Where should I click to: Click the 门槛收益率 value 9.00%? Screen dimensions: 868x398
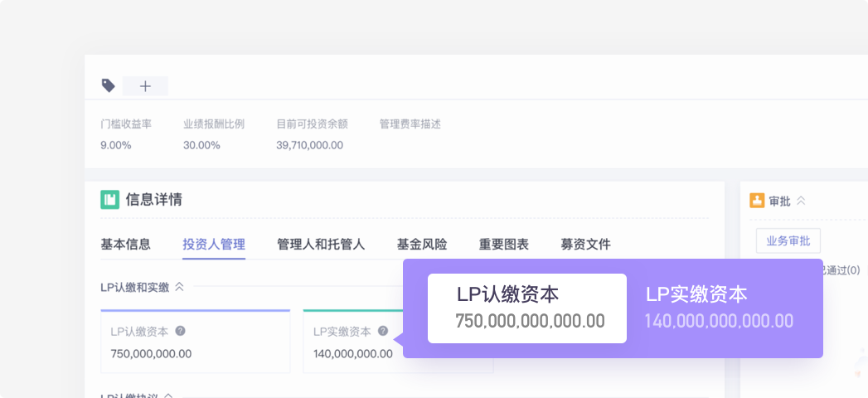pyautogui.click(x=116, y=146)
